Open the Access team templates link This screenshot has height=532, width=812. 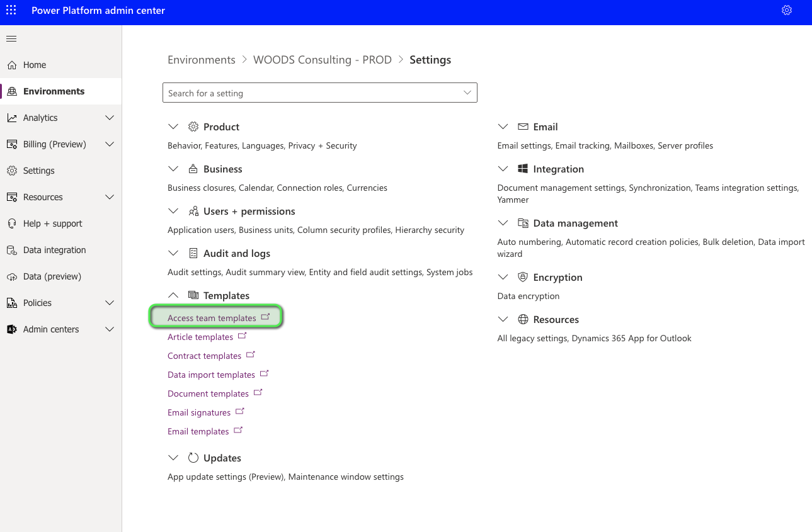212,318
